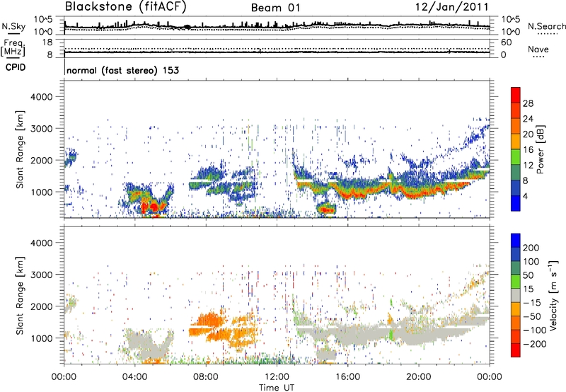Select blue top segment of Velocity colorbar
Screen dimensions: 566x392
516,241
